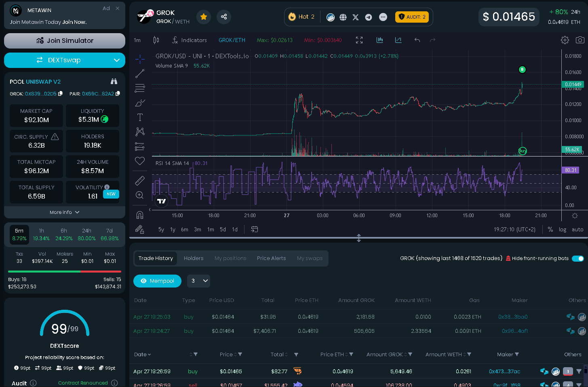
Task: Take a chart snapshot with camera icon
Action: pos(580,40)
